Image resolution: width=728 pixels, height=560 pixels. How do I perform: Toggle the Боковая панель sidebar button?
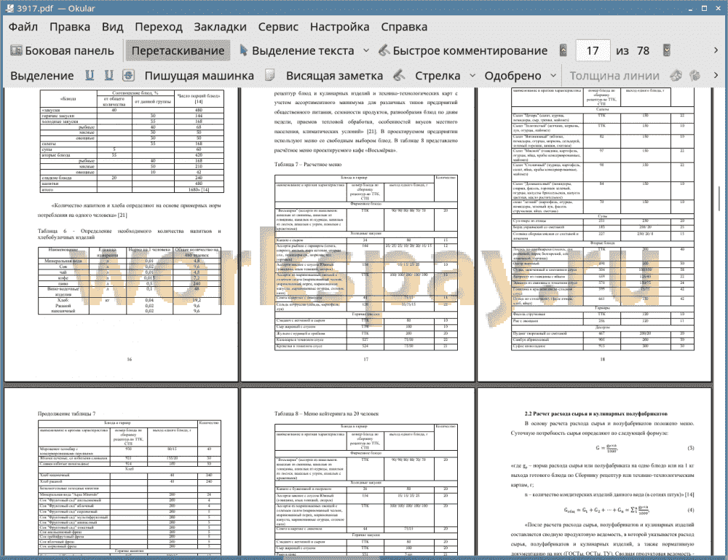(x=62, y=51)
